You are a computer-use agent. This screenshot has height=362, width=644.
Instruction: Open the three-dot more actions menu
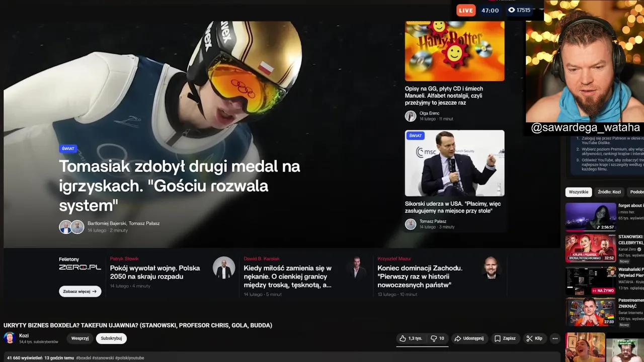click(555, 338)
